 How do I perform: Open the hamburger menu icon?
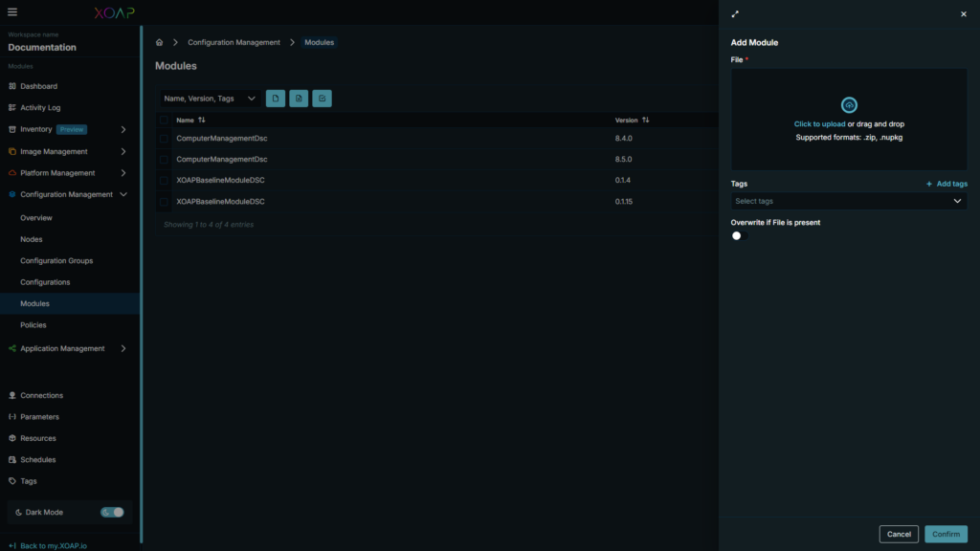11,12
